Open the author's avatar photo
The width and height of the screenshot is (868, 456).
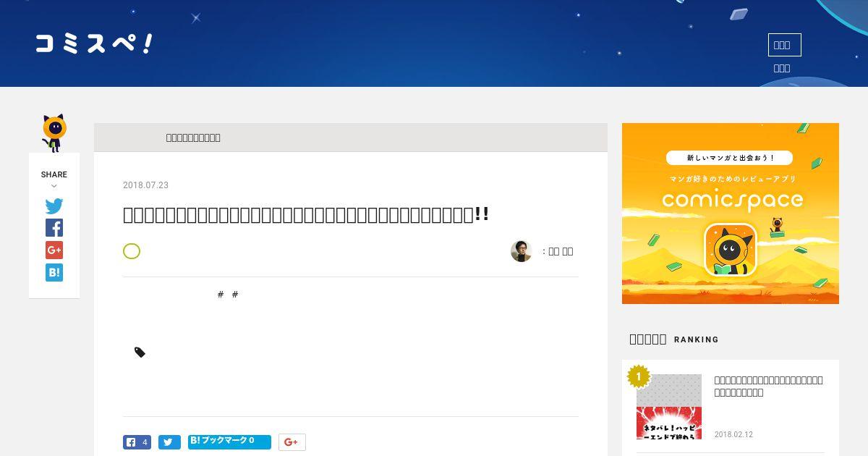click(x=521, y=251)
